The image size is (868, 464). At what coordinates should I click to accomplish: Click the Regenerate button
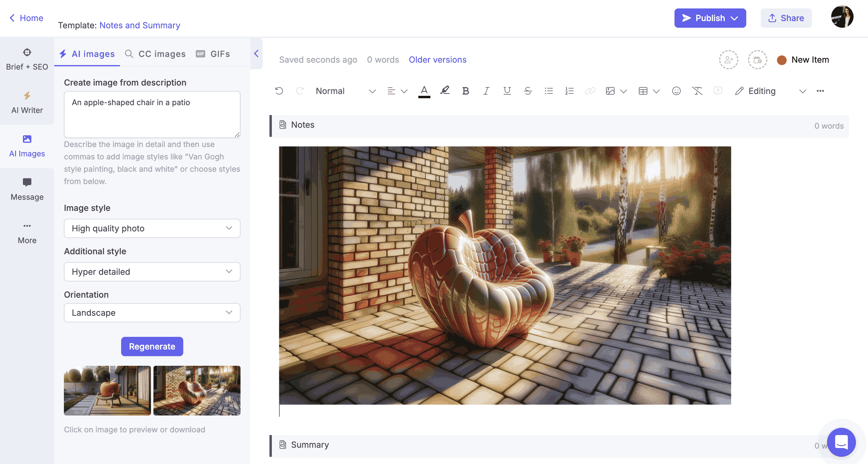152,346
